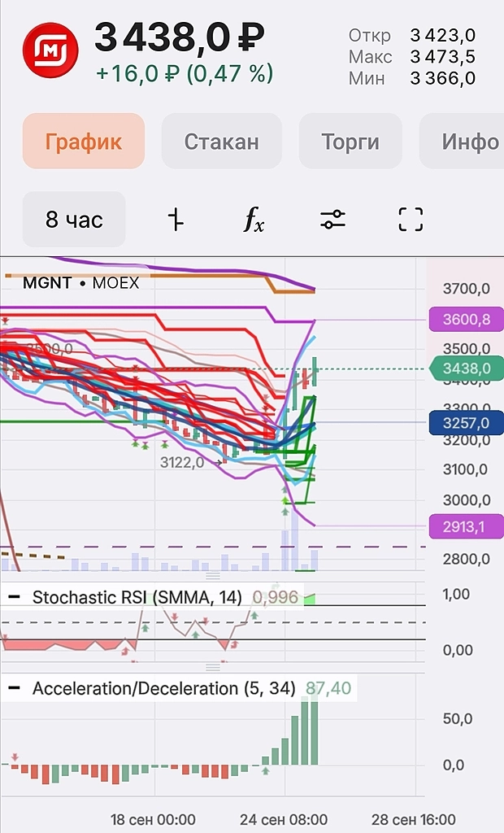The height and width of the screenshot is (833, 504).
Task: Tap the 3122,0 low price annotation
Action: click(182, 462)
